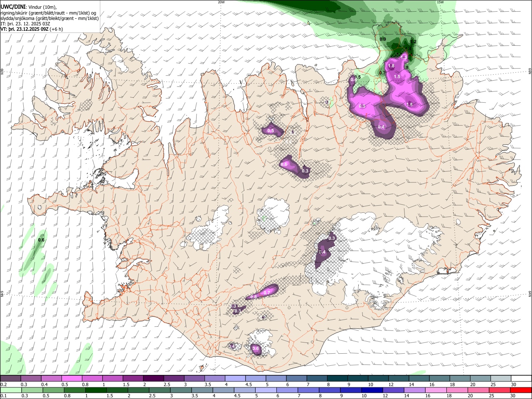Image resolution: width=532 pixels, height=399 pixels.
Task: Click the light violet 14 swatch in lower legend row
Action: coord(415,390)
